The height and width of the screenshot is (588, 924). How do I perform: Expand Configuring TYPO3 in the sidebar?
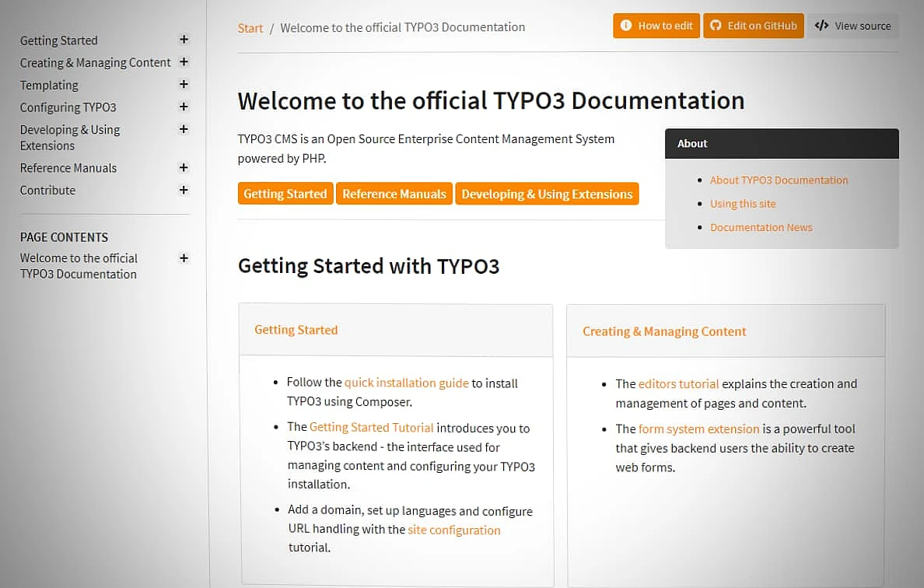click(x=184, y=107)
